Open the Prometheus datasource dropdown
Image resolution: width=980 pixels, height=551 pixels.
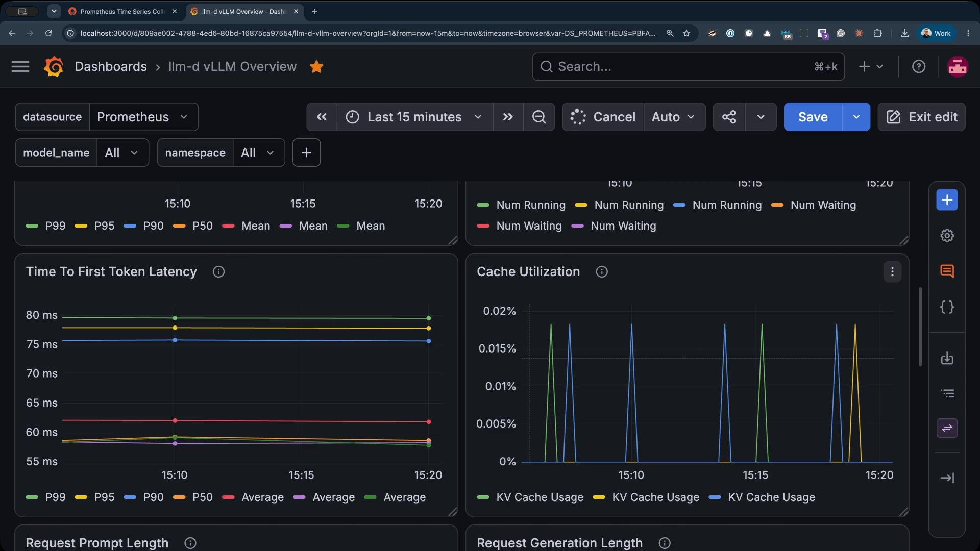click(x=143, y=117)
